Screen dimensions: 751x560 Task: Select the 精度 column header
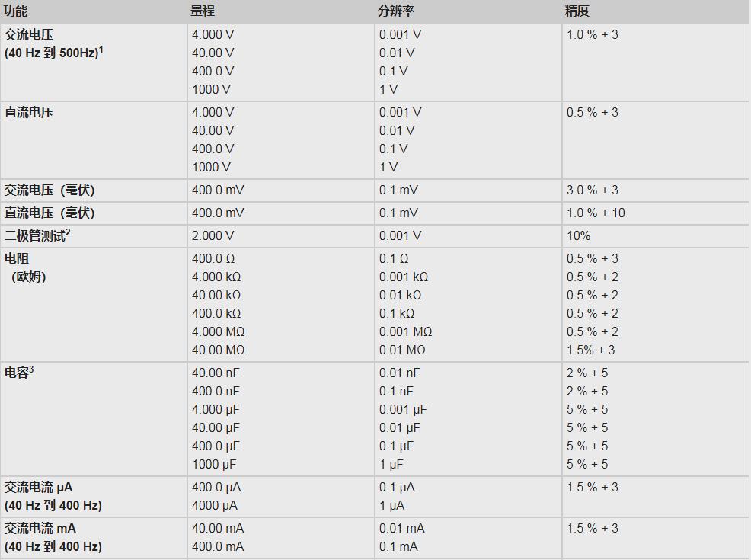[577, 11]
